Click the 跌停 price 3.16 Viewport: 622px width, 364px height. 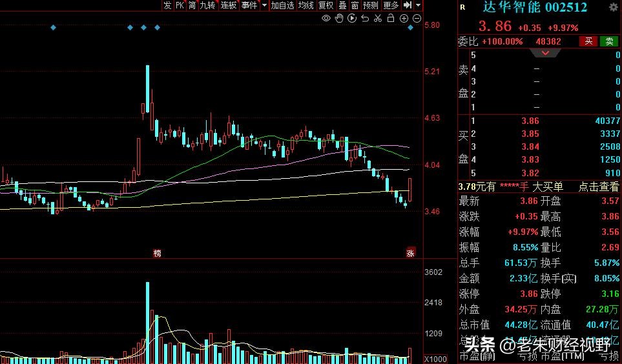(x=610, y=294)
